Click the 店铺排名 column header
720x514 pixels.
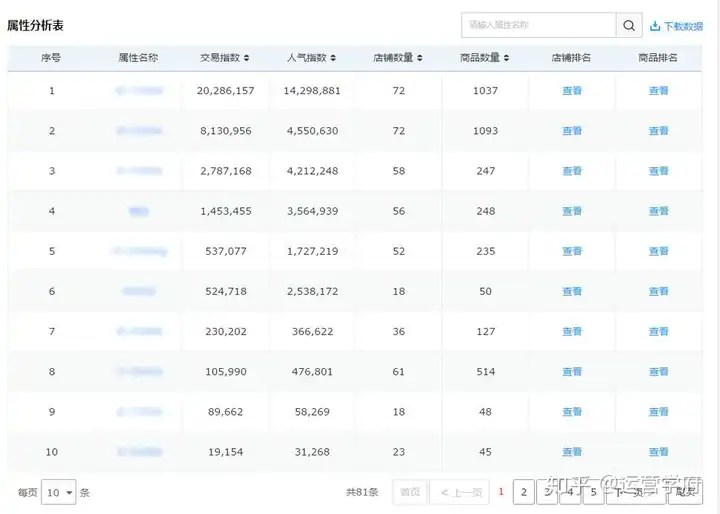tap(571, 58)
